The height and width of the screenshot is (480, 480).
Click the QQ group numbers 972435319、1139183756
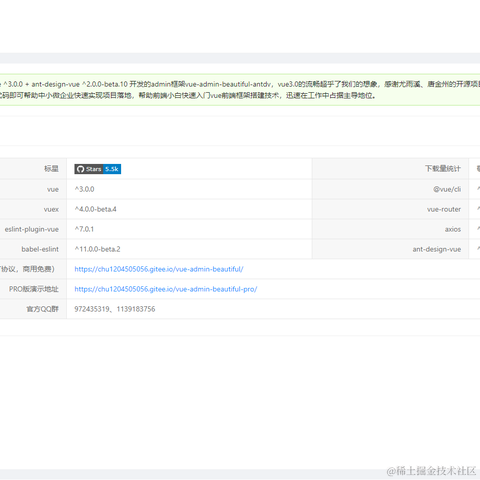point(115,309)
